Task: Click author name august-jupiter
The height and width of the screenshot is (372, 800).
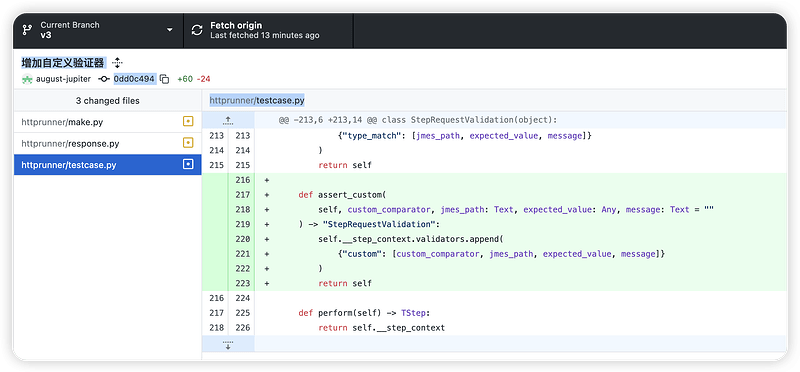Action: [x=63, y=79]
